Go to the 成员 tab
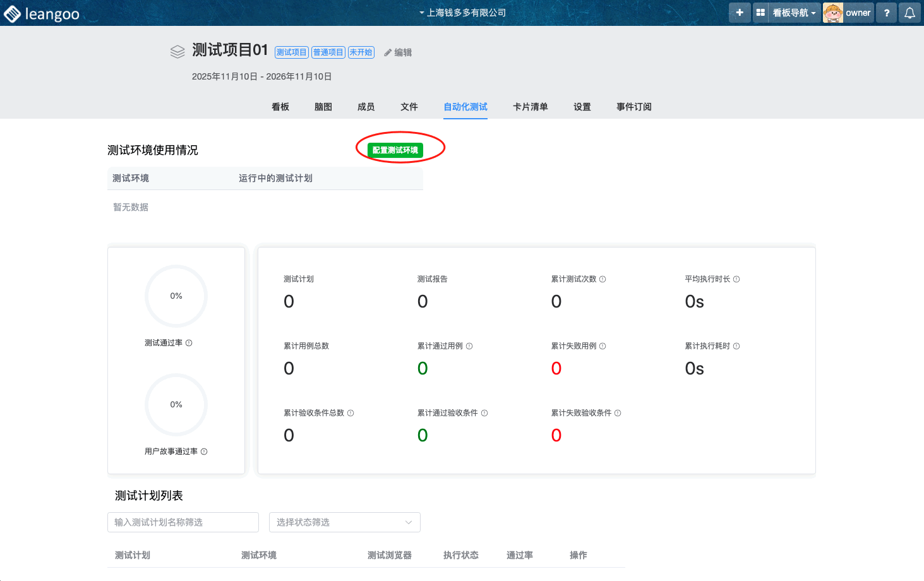Viewport: 924px width, 581px height. click(366, 107)
